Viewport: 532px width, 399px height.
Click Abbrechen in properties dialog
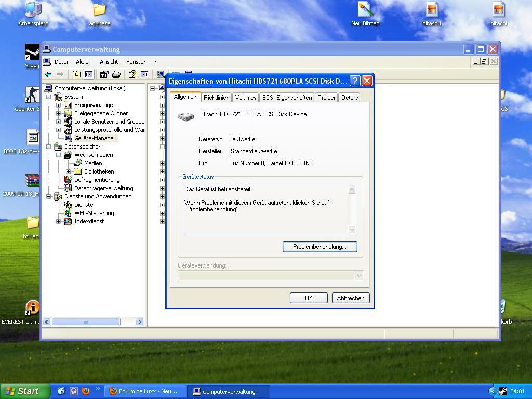[x=351, y=298]
